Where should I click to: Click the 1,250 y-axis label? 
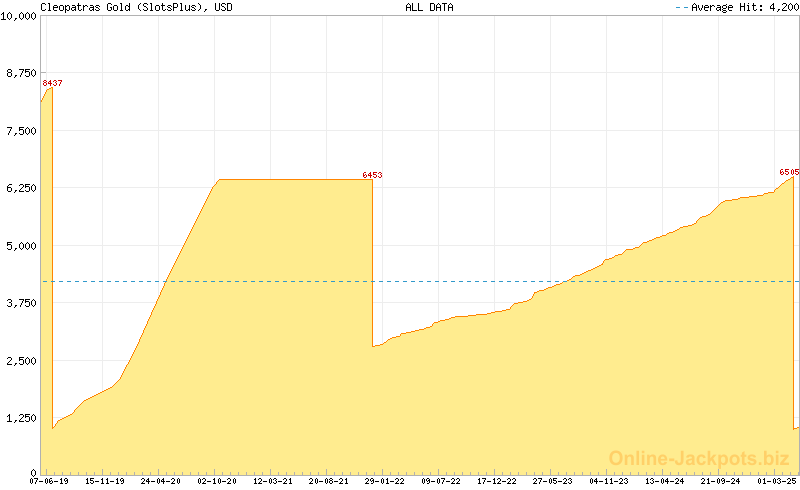point(21,418)
